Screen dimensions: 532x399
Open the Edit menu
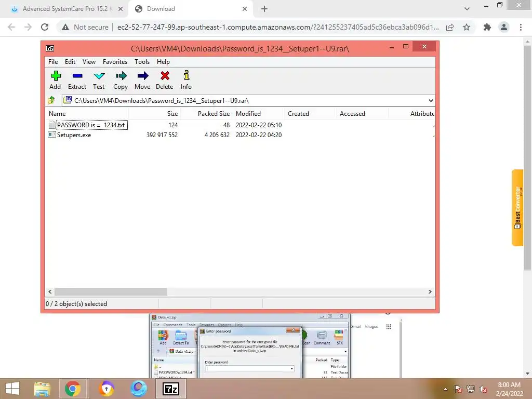(x=70, y=62)
